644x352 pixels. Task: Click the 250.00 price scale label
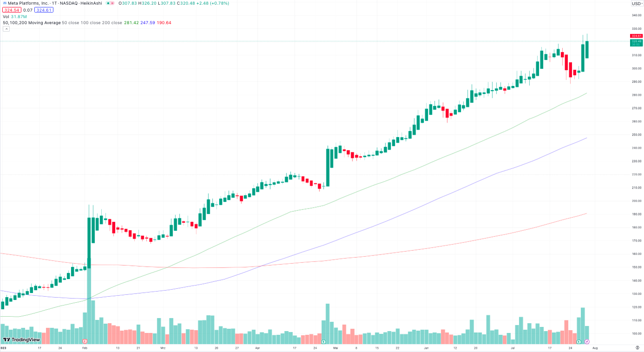(636, 135)
